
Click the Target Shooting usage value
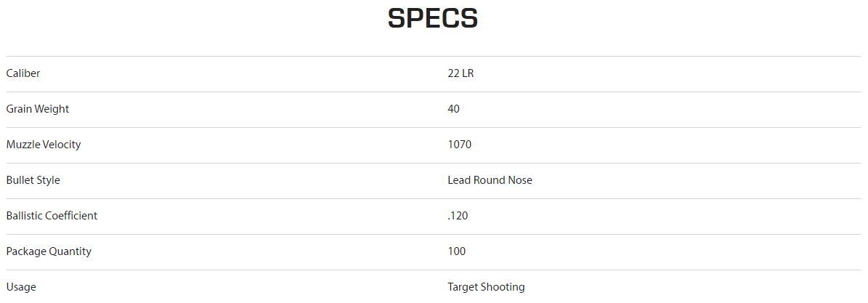click(486, 287)
